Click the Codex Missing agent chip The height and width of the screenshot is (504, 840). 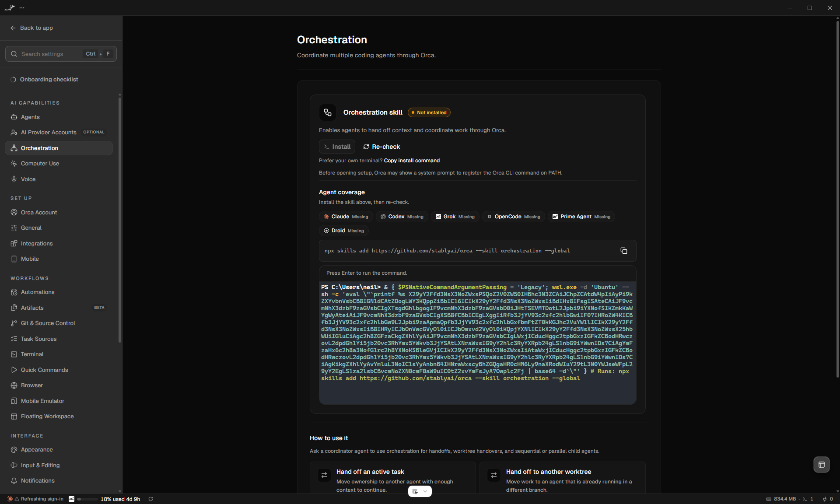coord(402,217)
